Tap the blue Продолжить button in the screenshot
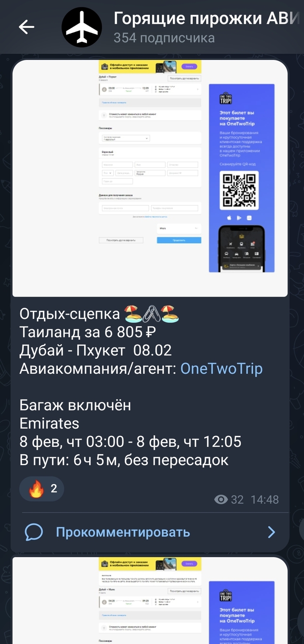Screen dimensions: 304x644 point(179,240)
